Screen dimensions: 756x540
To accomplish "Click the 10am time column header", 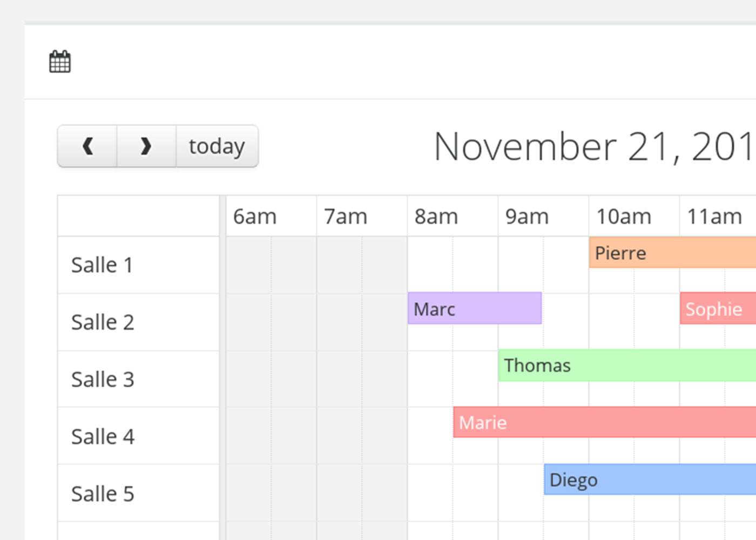I will point(624,217).
